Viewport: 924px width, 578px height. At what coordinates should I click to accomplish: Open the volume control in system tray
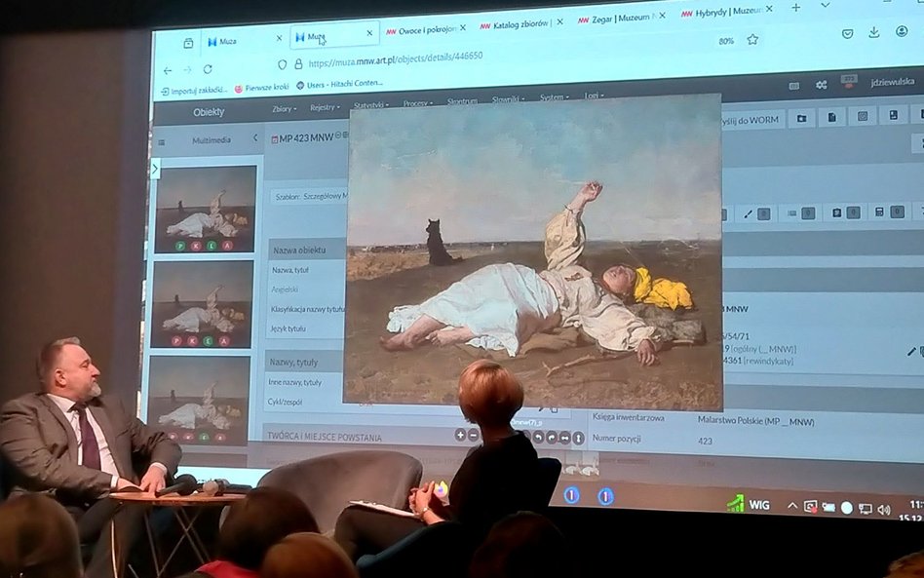coord(884,510)
